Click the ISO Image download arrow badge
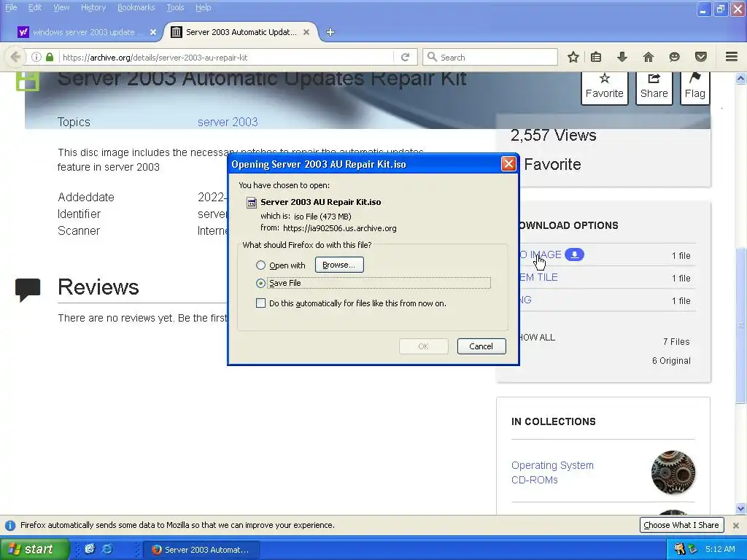747x560 pixels. click(575, 254)
